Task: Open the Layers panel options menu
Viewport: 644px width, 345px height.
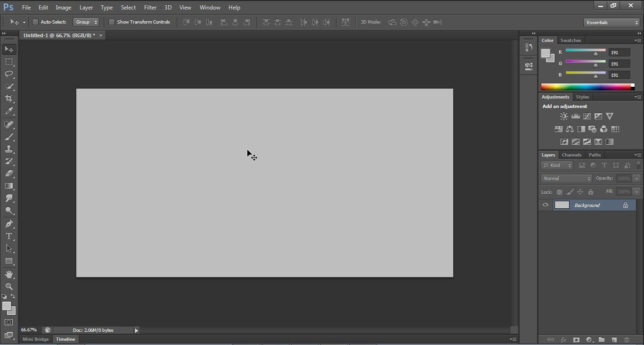Action: pyautogui.click(x=638, y=155)
